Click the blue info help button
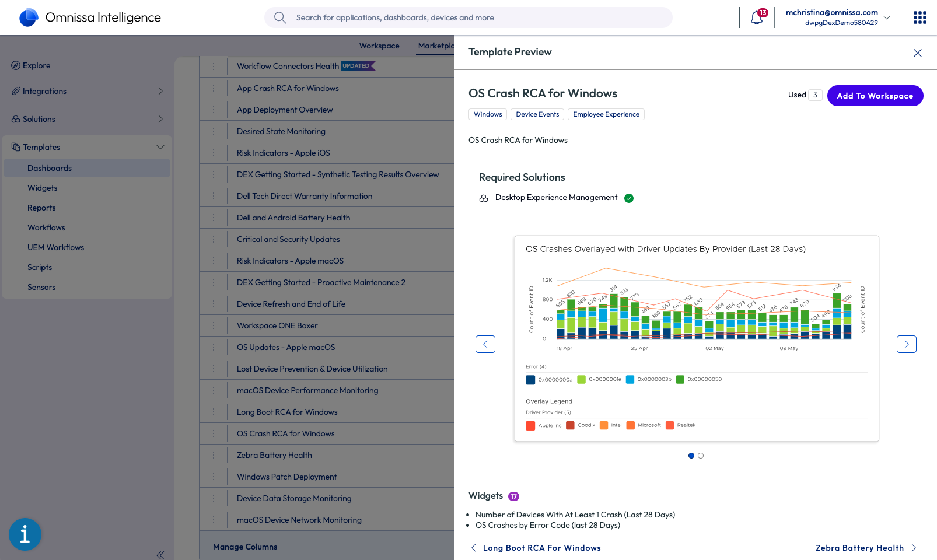 coord(25,534)
